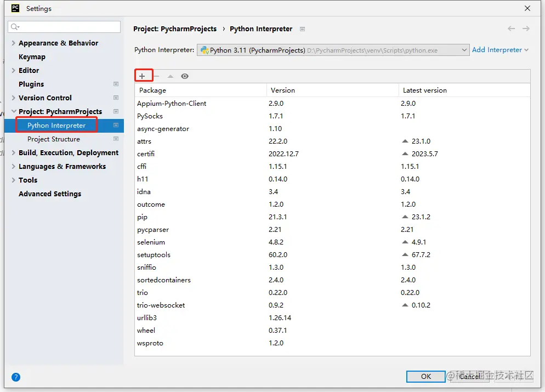Click project icon next to Version Control

[x=116, y=98]
